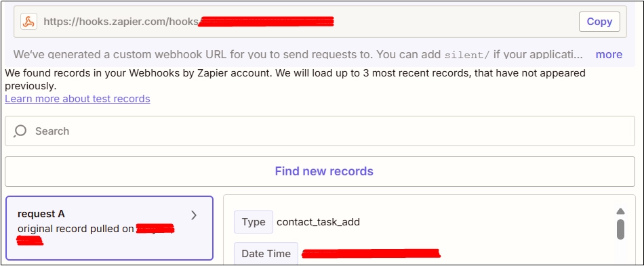Image resolution: width=644 pixels, height=266 pixels.
Task: Expand the description with the more link
Action: (609, 55)
